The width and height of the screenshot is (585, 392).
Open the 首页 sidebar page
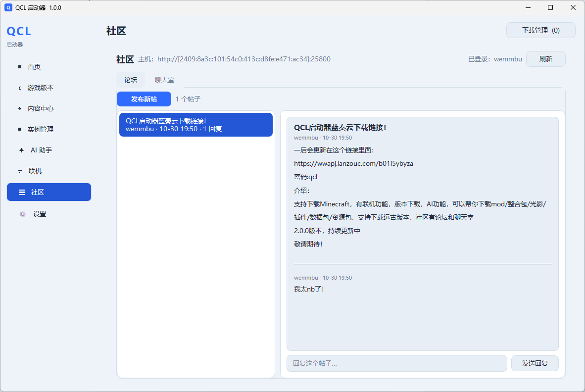49,67
